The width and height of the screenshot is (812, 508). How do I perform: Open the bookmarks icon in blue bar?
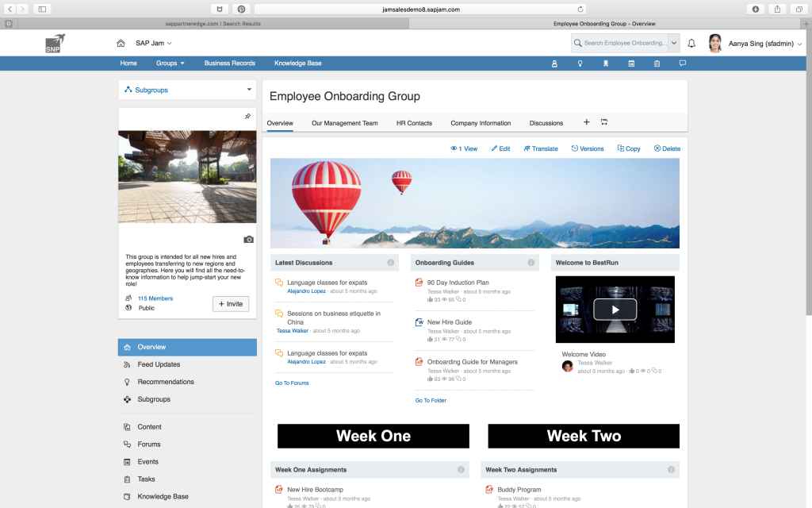[605, 63]
